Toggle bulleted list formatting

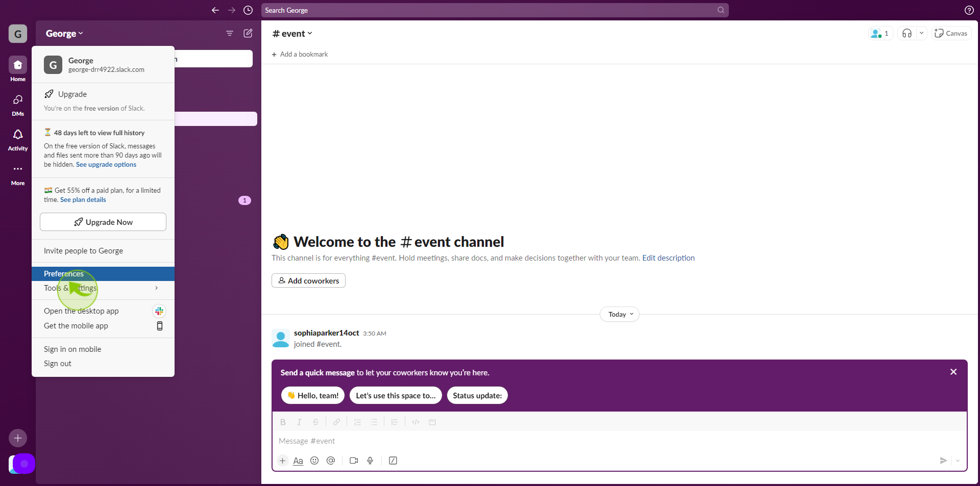(374, 422)
